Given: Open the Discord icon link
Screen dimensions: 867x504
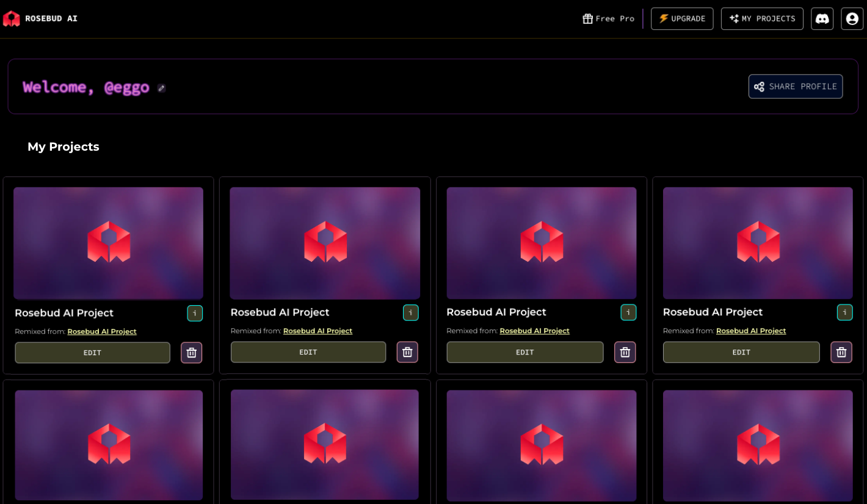Looking at the screenshot, I should click(x=822, y=18).
